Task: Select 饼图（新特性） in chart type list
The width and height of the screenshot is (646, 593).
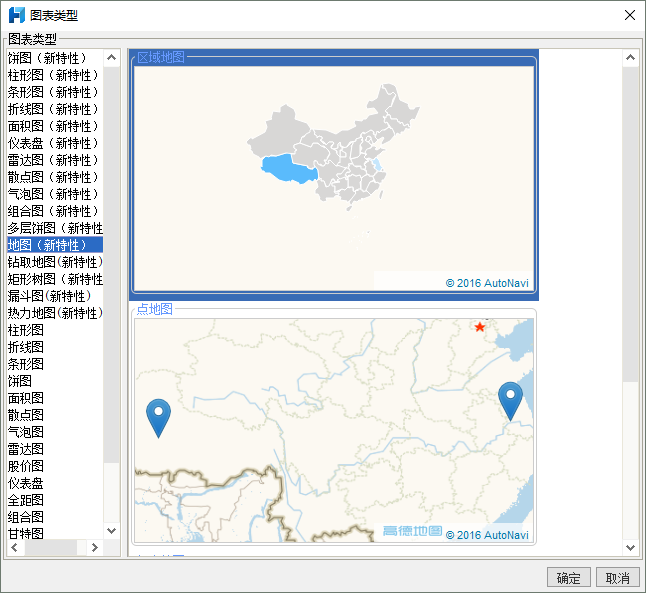Action: click(55, 58)
